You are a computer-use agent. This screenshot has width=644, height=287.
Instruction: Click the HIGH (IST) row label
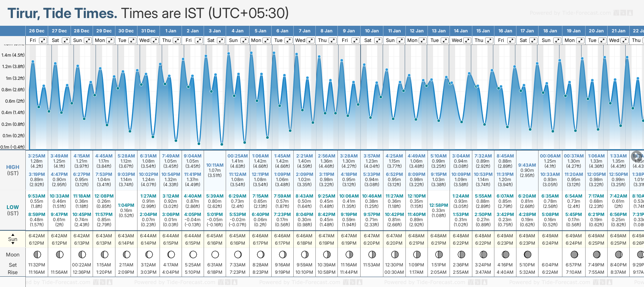click(12, 170)
